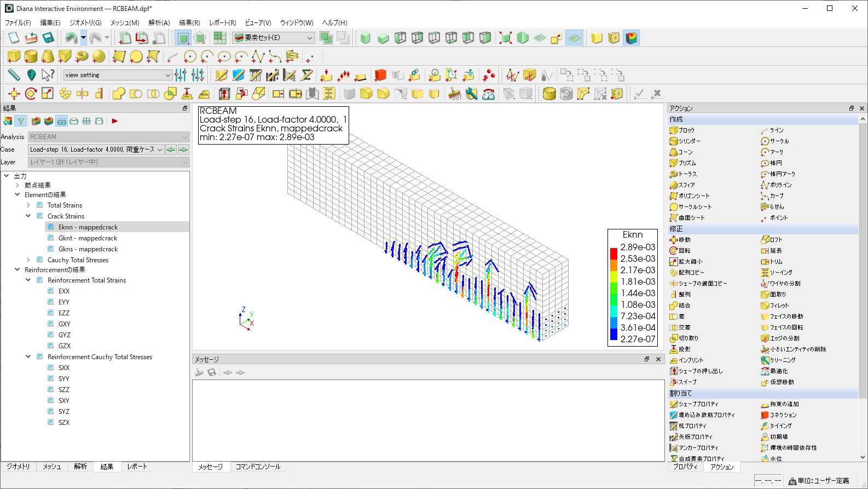Select the rotate shape tool icon
The height and width of the screenshot is (489, 868).
click(31, 94)
